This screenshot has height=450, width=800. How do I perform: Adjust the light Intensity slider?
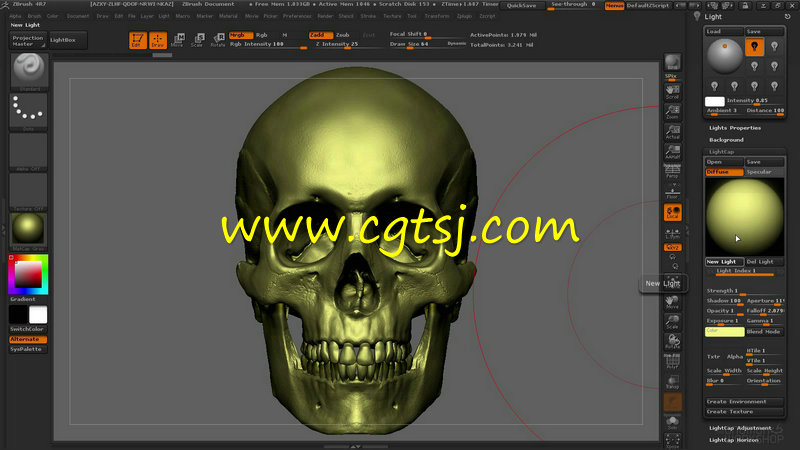click(755, 101)
